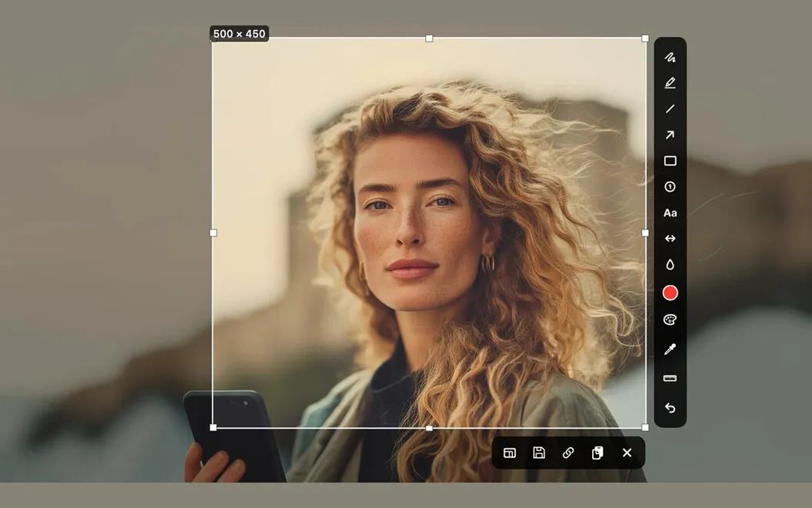Select the eyedropper color picker tool
812x508 pixels.
click(x=670, y=349)
